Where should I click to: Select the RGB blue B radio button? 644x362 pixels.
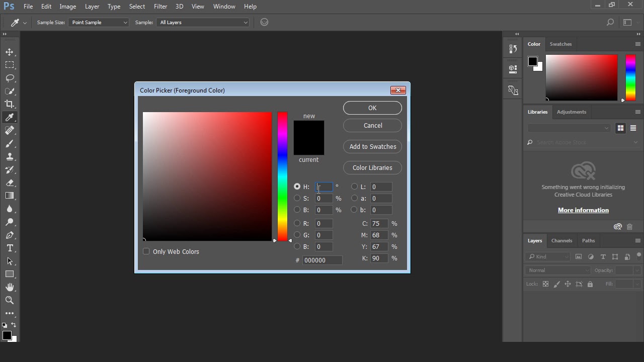(x=297, y=246)
